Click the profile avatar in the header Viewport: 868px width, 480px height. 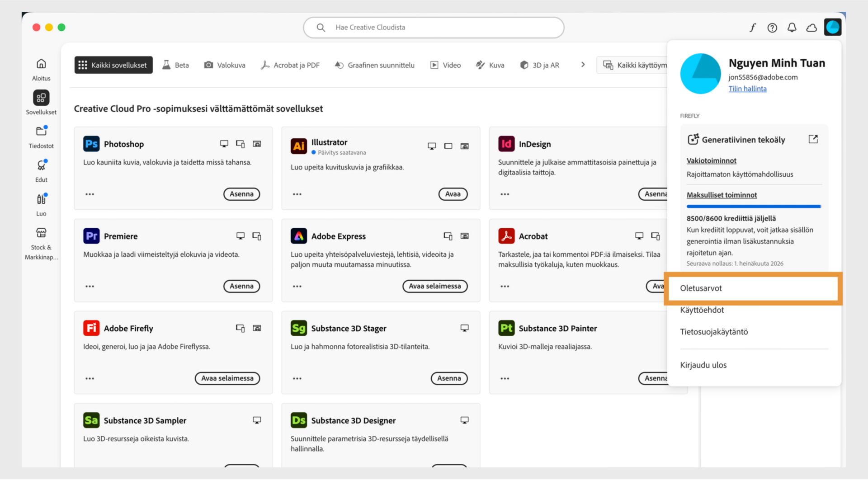[832, 27]
